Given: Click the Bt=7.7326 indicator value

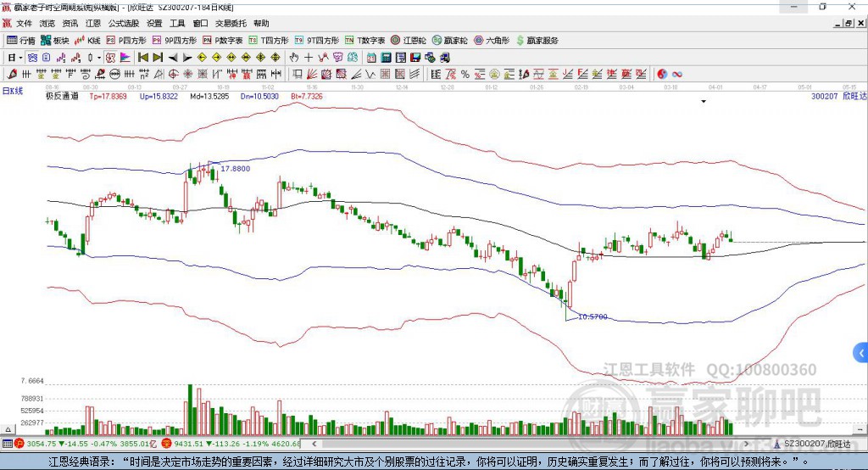Looking at the screenshot, I should pyautogui.click(x=307, y=97).
